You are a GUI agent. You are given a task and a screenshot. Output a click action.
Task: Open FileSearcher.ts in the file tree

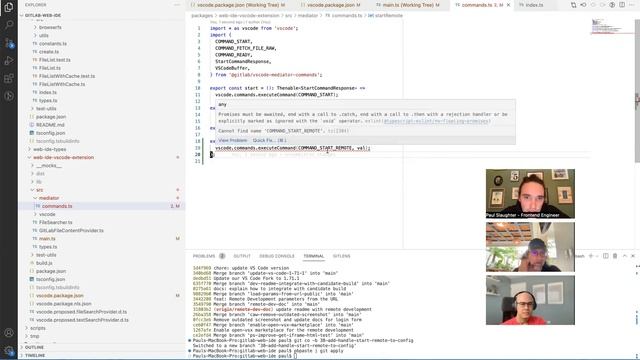[56, 222]
